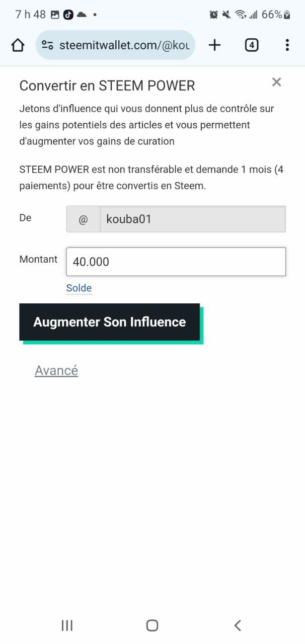Screen dimensions: 305x644
Task: Tap the browser home icon
Action: coord(18,45)
